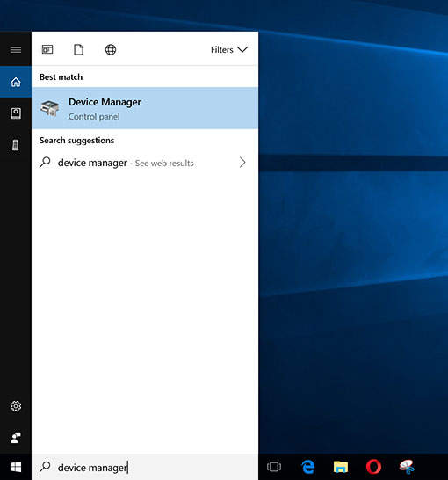The image size is (448, 480).
Task: Open the hamburger menu in search sidebar
Action: (x=16, y=49)
